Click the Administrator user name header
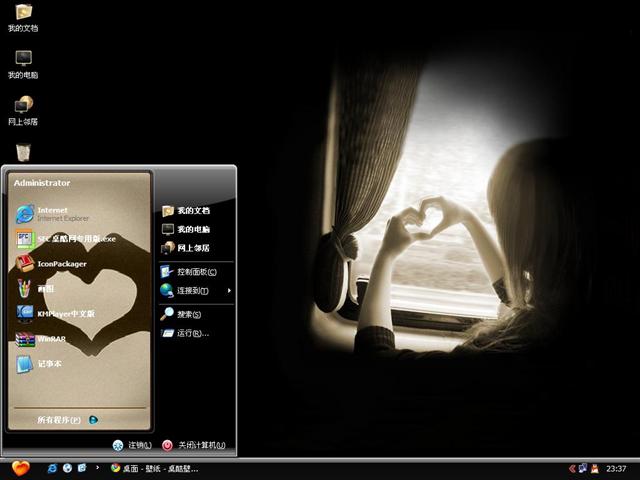This screenshot has height=480, width=640. [x=42, y=183]
